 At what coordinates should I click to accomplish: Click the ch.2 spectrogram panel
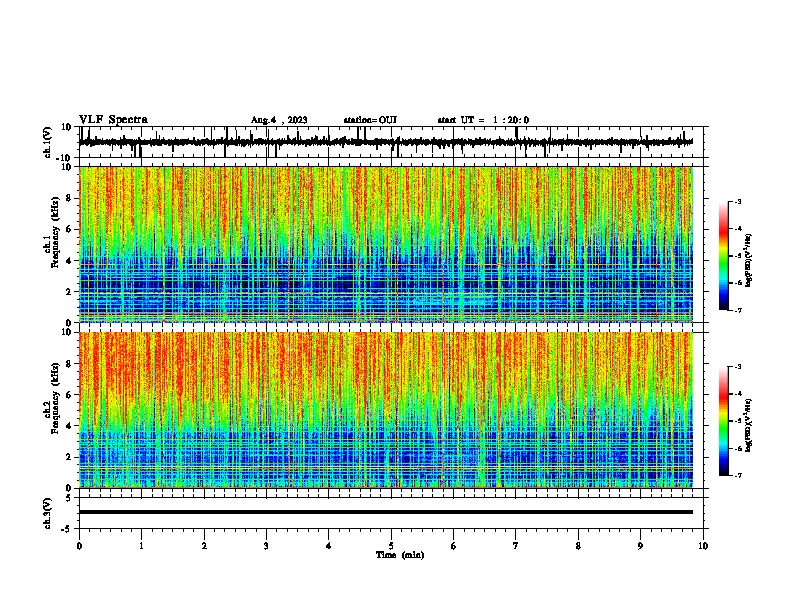[386, 410]
